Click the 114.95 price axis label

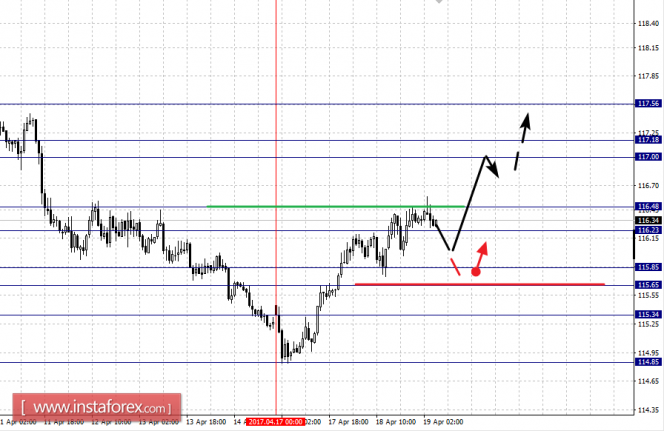[648, 353]
